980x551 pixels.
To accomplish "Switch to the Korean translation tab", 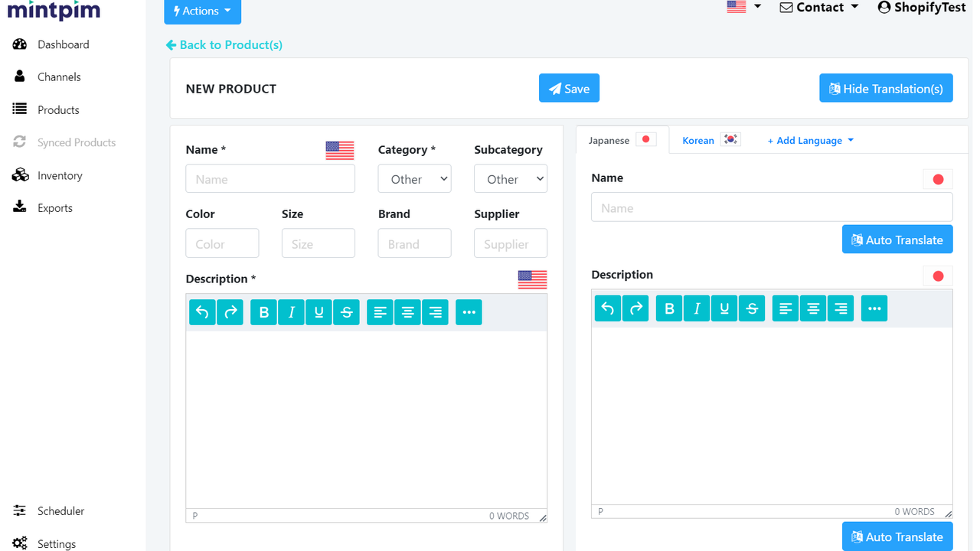I will click(x=710, y=140).
